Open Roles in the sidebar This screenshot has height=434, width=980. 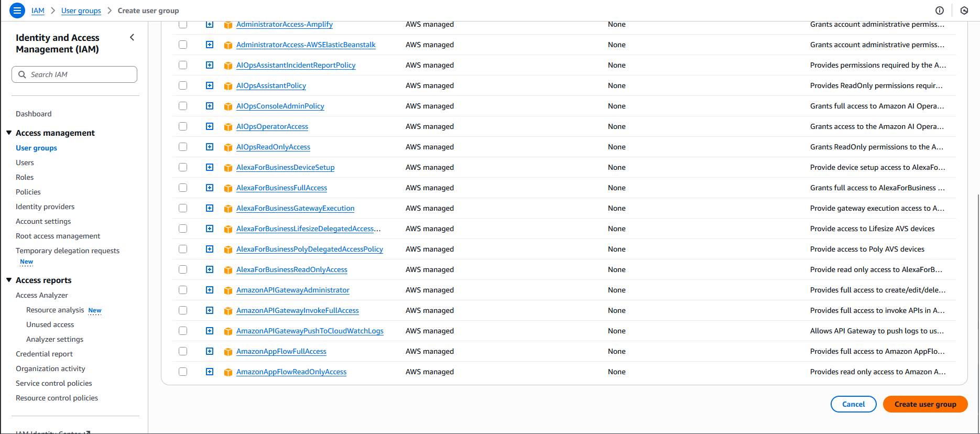coord(25,177)
